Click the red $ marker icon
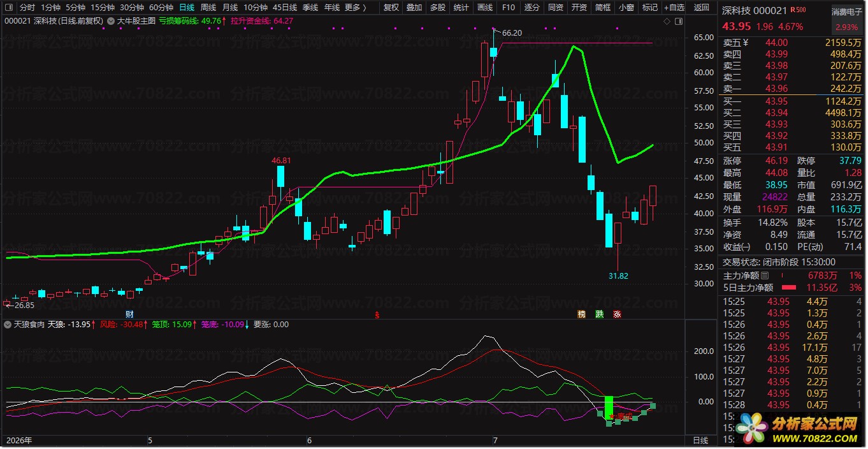 pyautogui.click(x=377, y=314)
